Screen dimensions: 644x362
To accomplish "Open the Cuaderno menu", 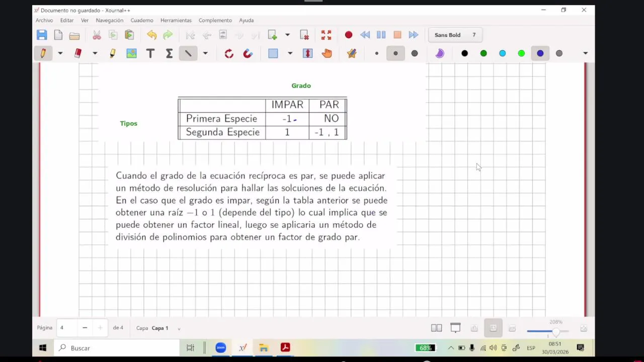I will point(142,21).
